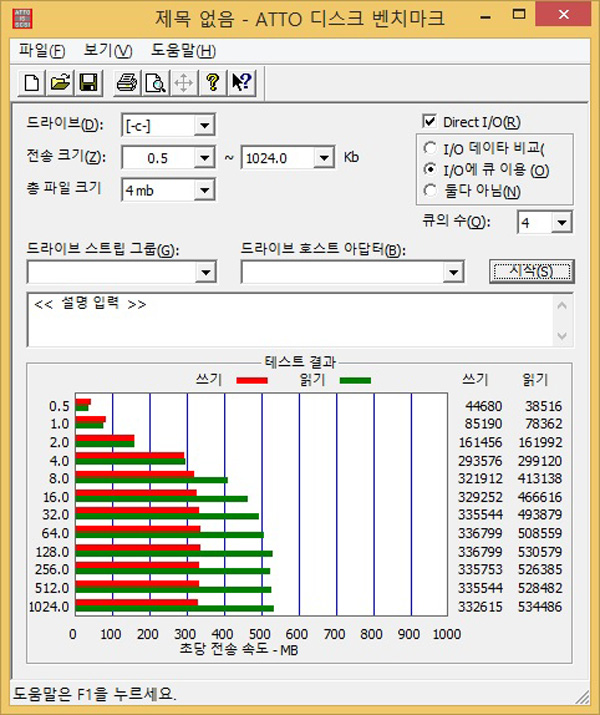Open the 도움말 menu
This screenshot has width=600, height=715.
tap(183, 51)
